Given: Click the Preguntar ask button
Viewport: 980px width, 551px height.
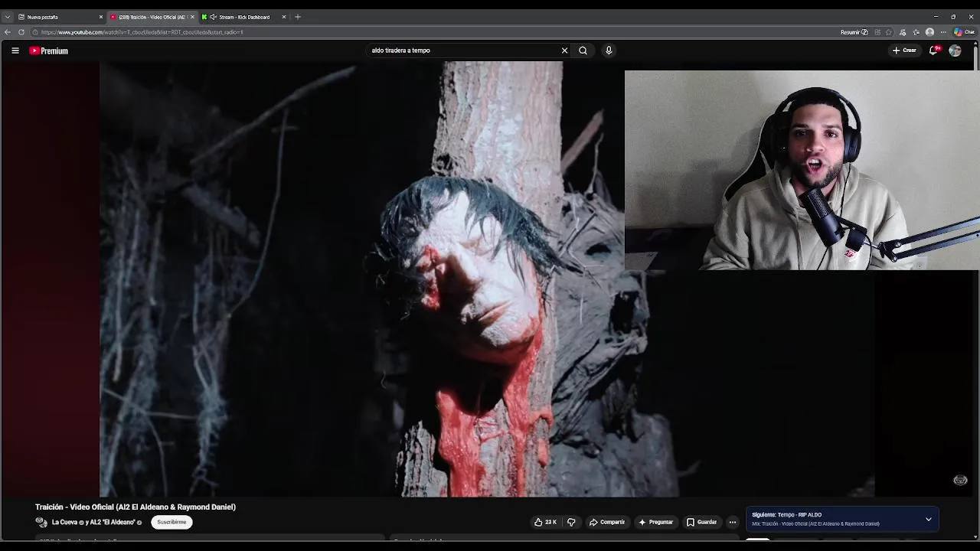Looking at the screenshot, I should [655, 522].
